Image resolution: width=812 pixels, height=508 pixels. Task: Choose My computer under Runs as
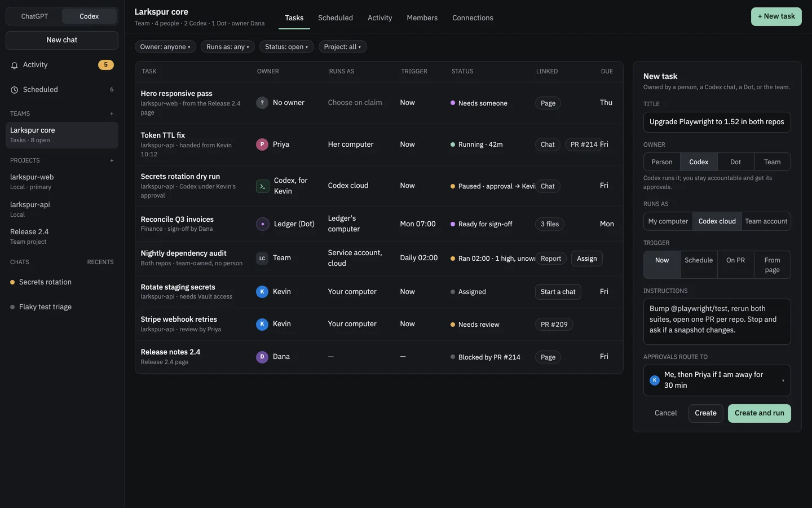(668, 221)
